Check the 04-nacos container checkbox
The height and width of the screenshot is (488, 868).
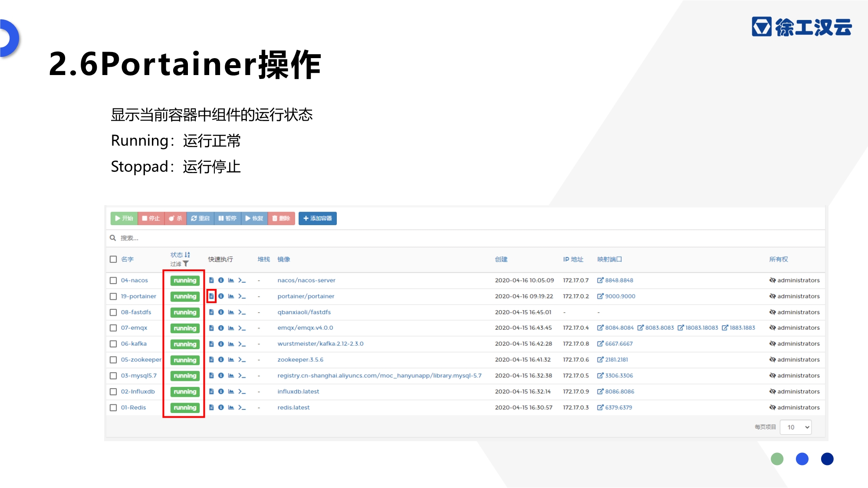pyautogui.click(x=113, y=281)
